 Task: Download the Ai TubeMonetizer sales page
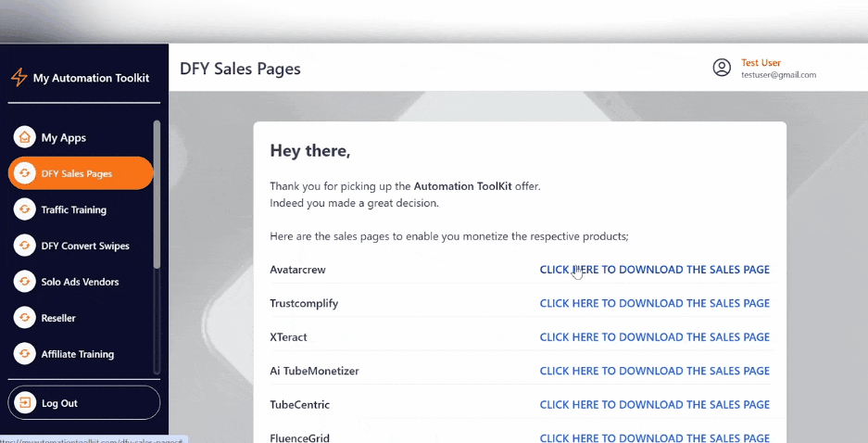coord(654,371)
